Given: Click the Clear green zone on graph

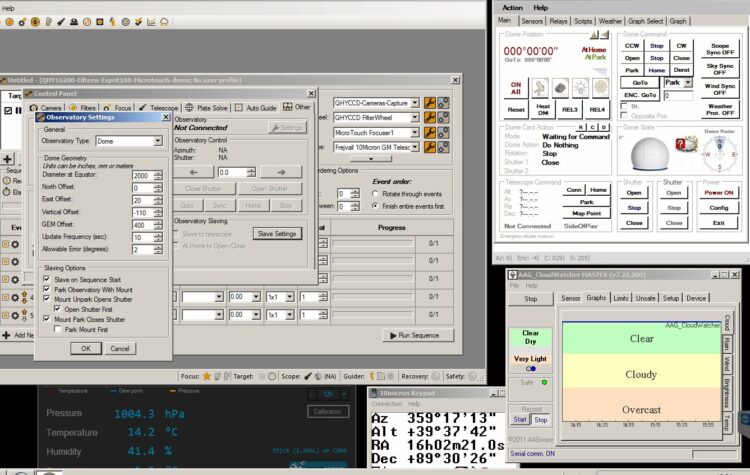Looking at the screenshot, I should click(x=641, y=339).
